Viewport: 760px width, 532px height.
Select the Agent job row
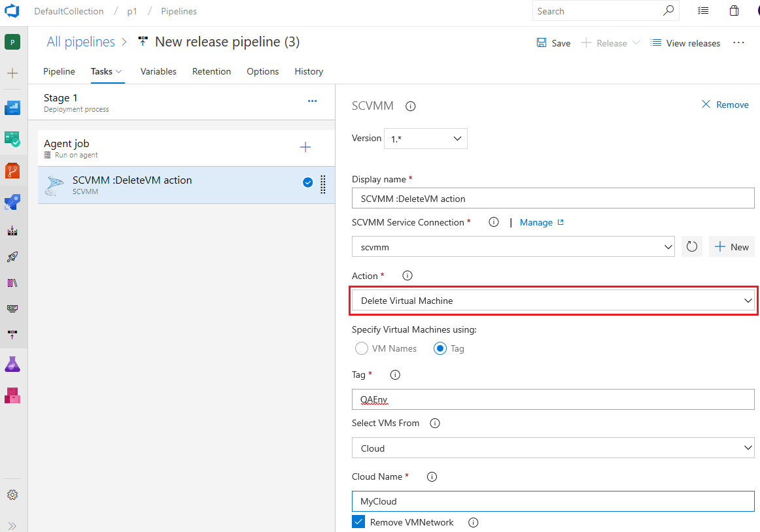point(186,148)
